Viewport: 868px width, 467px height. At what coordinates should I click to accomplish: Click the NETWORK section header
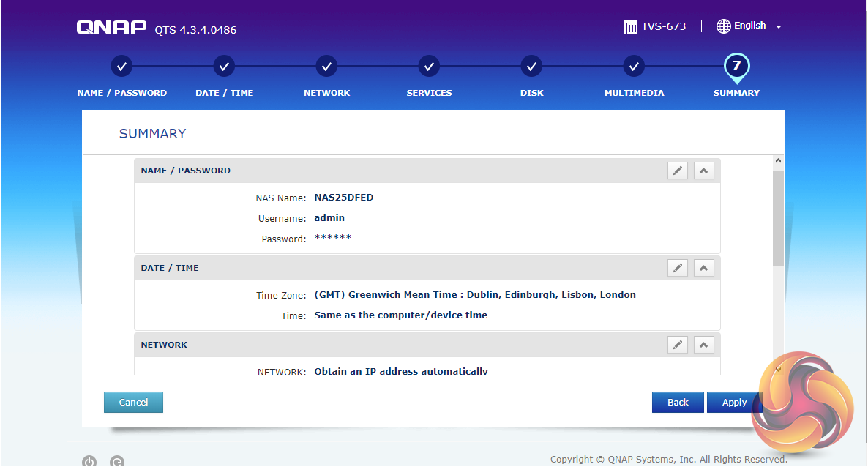point(427,345)
